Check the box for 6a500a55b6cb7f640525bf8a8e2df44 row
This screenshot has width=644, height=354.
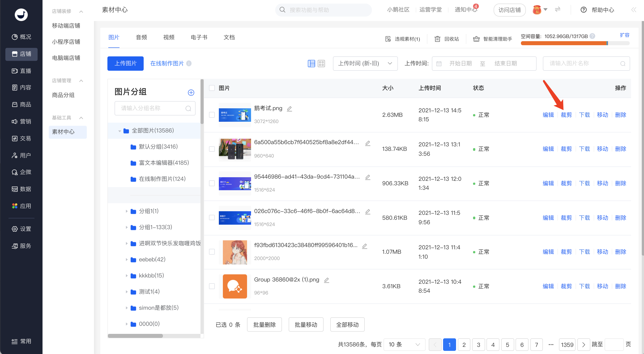(212, 149)
